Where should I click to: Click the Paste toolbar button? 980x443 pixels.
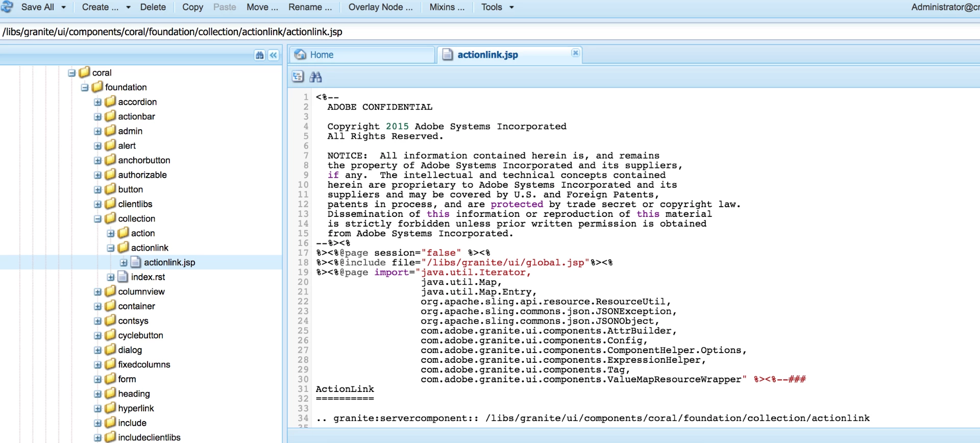[225, 7]
